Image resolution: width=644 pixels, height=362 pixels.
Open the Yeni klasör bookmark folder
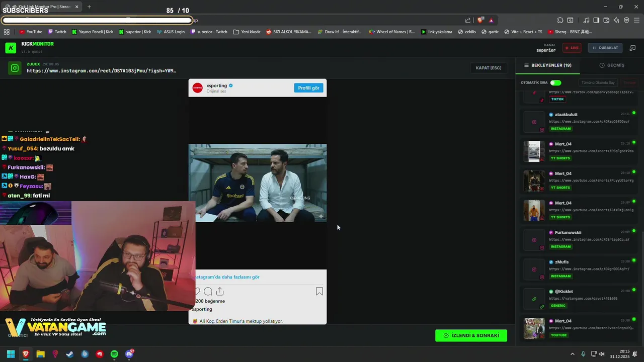click(x=247, y=32)
